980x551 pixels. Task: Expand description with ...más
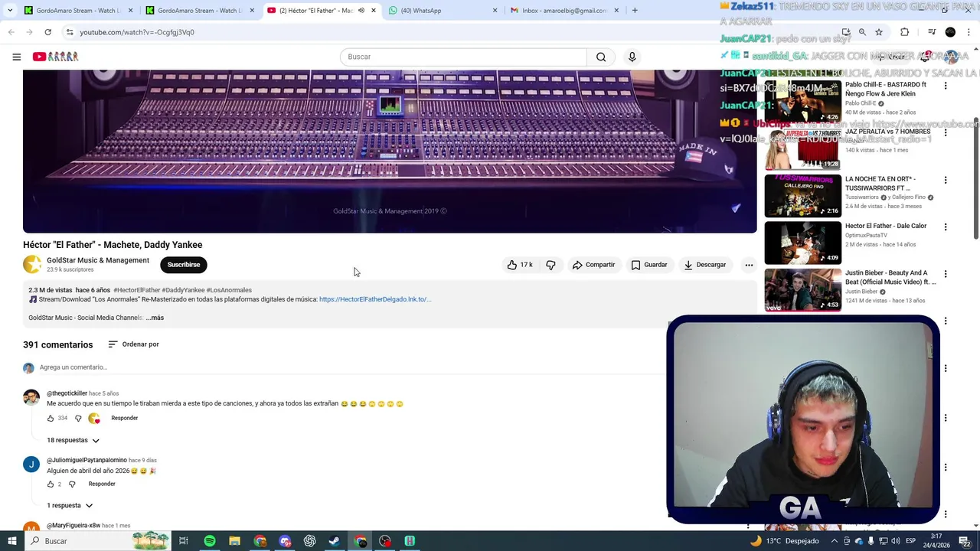tap(155, 318)
